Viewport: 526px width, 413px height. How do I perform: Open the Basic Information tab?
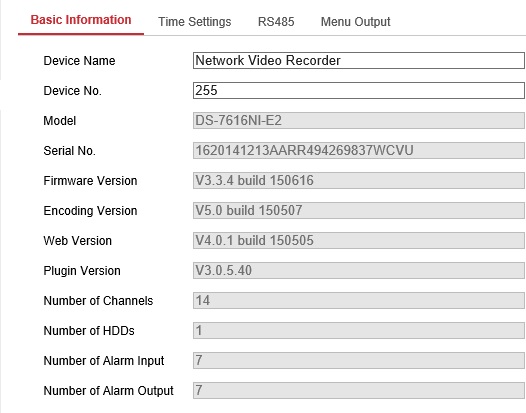click(81, 20)
